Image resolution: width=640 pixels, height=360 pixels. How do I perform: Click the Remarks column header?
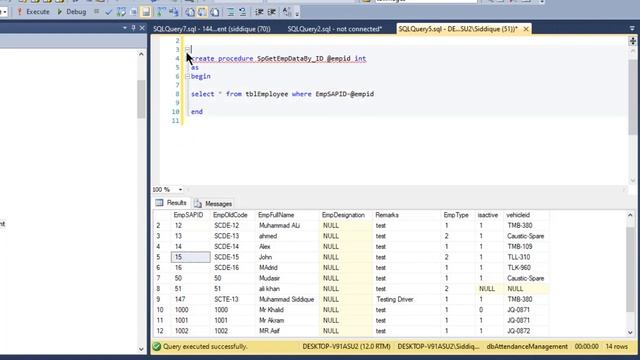click(x=407, y=215)
